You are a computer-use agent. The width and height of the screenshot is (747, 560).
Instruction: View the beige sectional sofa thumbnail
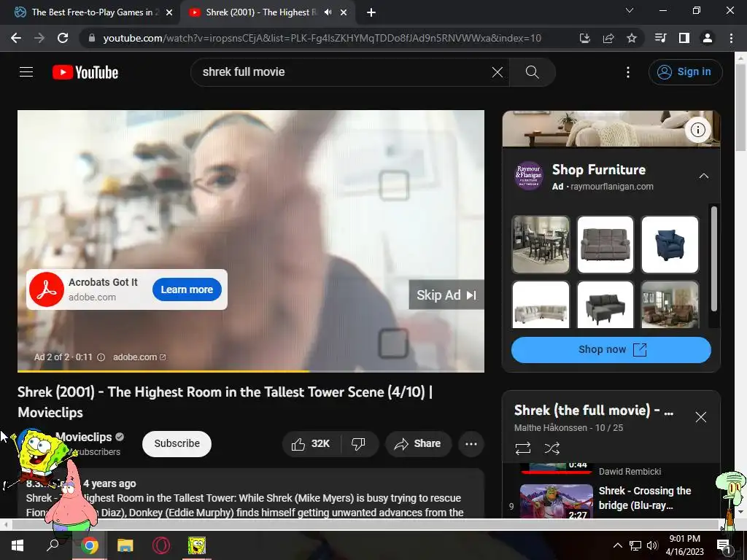click(x=541, y=305)
